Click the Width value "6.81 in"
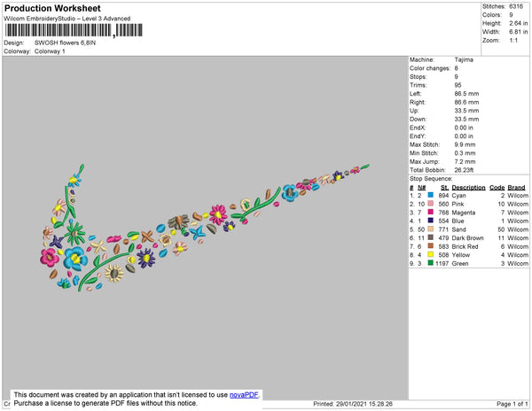 pyautogui.click(x=519, y=32)
